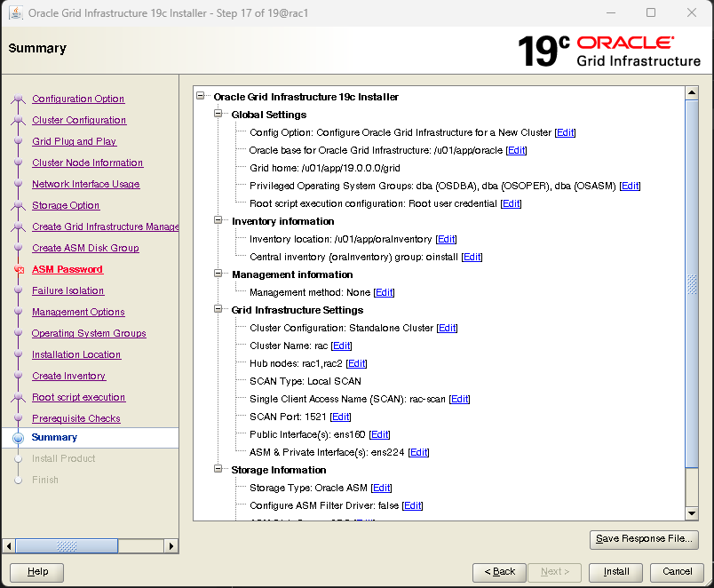Collapse the Storage Information section
The height and width of the screenshot is (588, 714).
(x=218, y=469)
